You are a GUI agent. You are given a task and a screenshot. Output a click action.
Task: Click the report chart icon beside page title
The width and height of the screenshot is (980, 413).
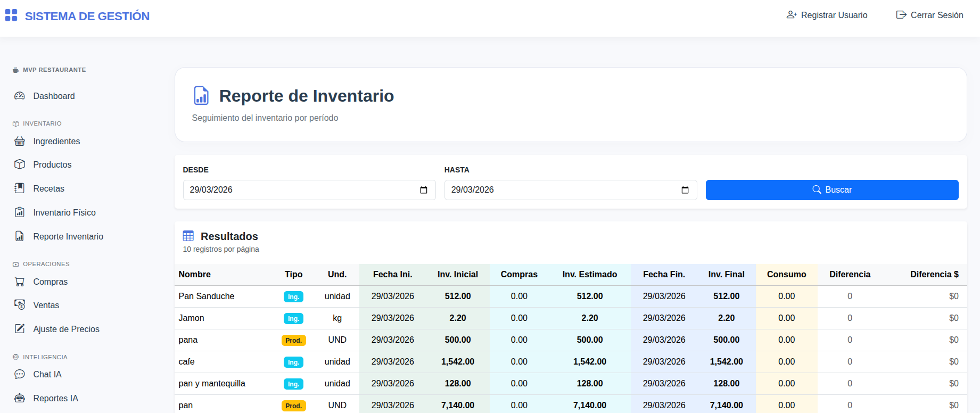click(x=201, y=96)
